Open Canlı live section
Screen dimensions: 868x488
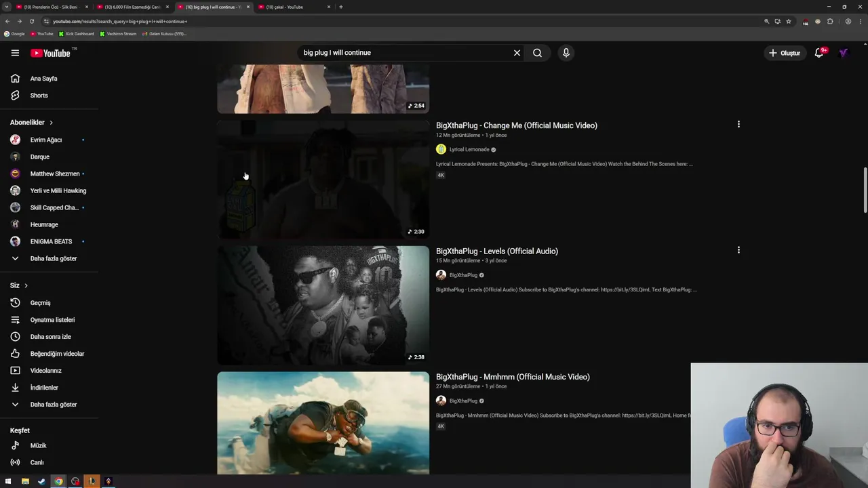click(49, 463)
